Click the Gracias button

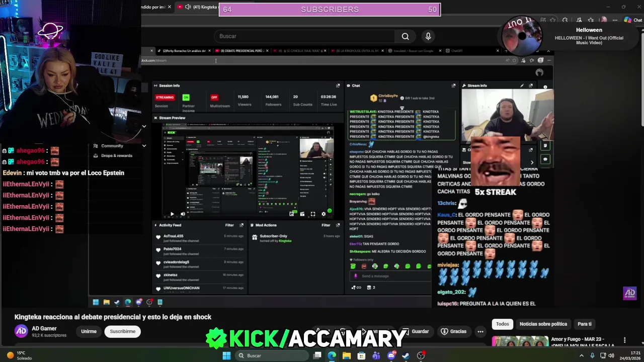point(454,331)
